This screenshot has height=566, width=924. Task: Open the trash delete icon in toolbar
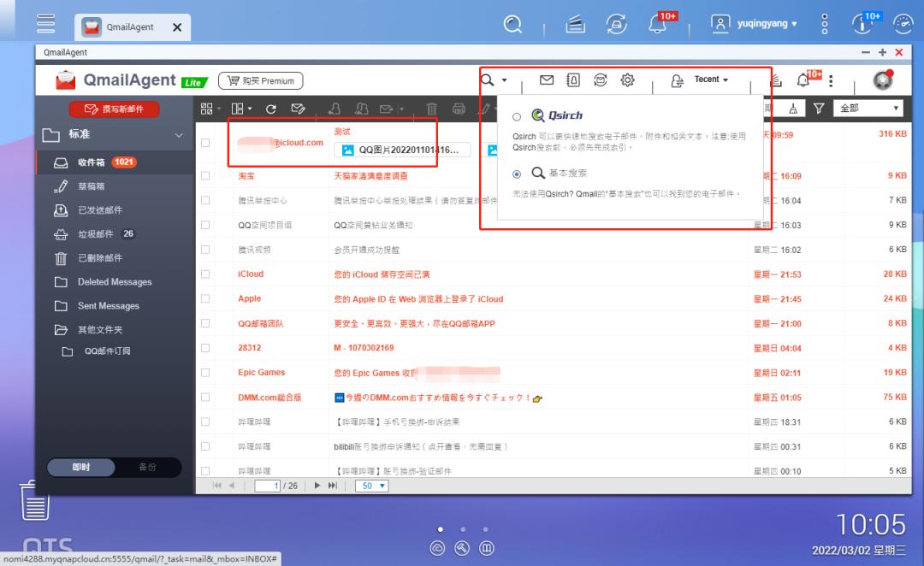coord(430,109)
